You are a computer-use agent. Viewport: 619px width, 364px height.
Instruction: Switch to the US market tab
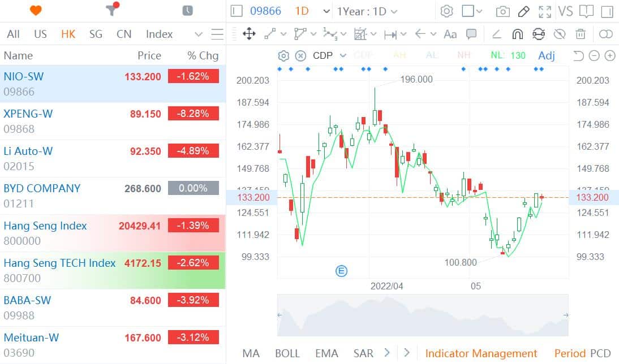point(40,34)
